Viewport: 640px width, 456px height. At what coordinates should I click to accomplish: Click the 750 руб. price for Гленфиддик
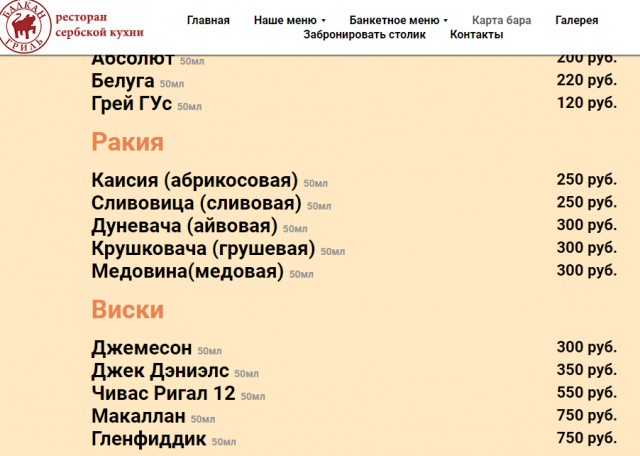[587, 438]
